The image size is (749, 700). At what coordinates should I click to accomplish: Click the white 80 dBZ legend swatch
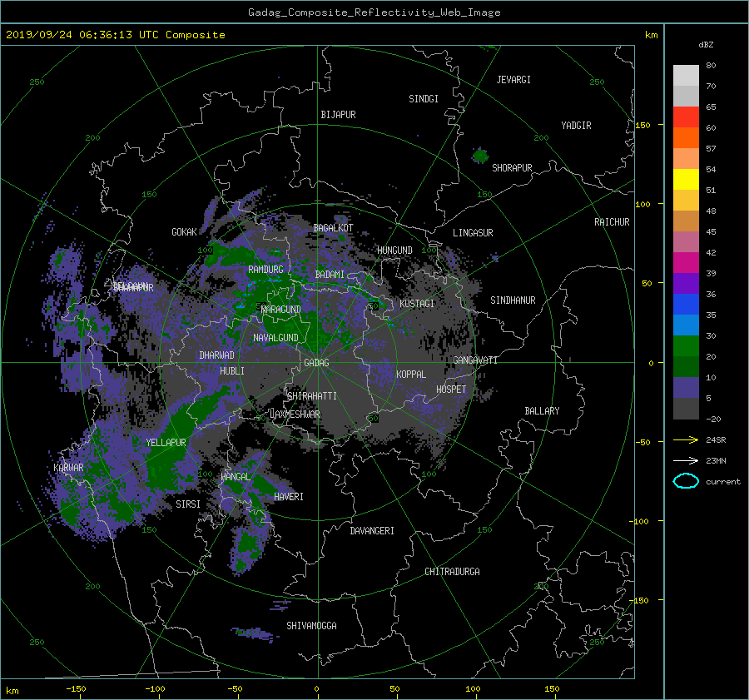[686, 75]
